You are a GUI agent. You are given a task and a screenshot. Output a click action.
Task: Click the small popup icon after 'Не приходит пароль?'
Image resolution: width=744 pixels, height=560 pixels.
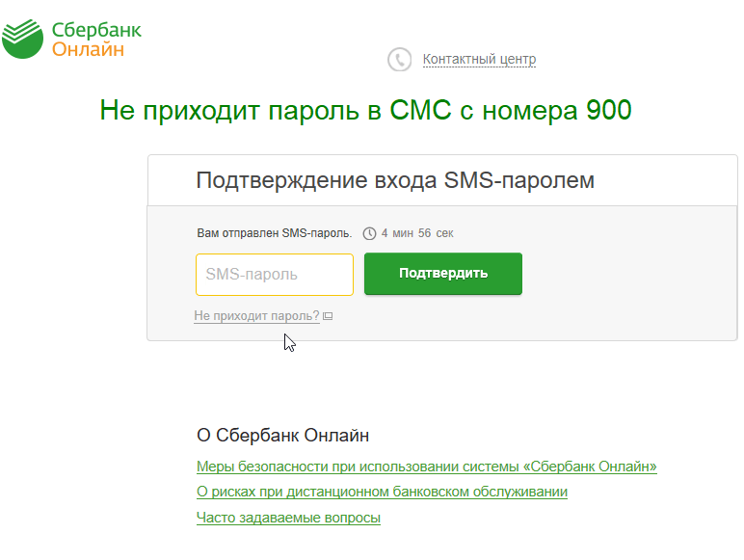point(328,316)
